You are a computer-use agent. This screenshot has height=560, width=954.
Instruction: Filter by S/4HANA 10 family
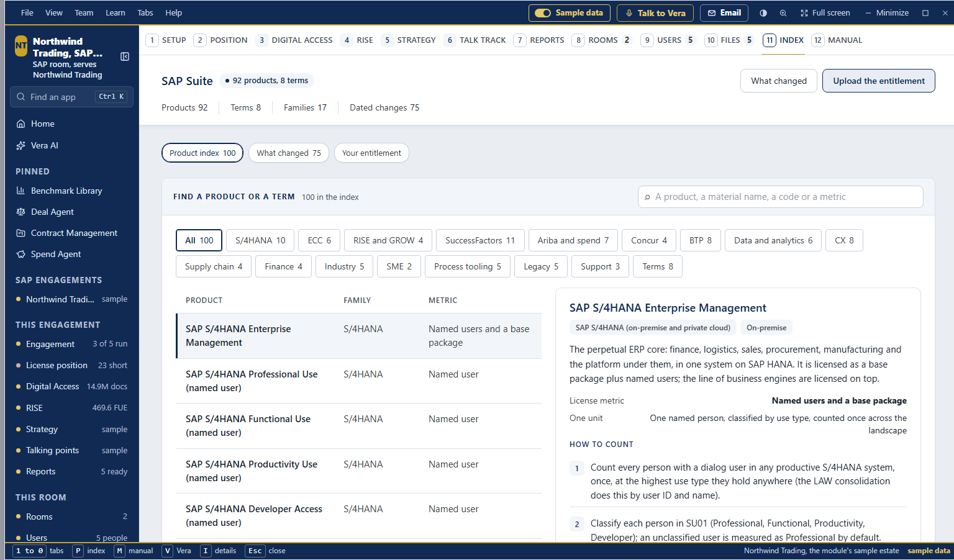(x=260, y=240)
